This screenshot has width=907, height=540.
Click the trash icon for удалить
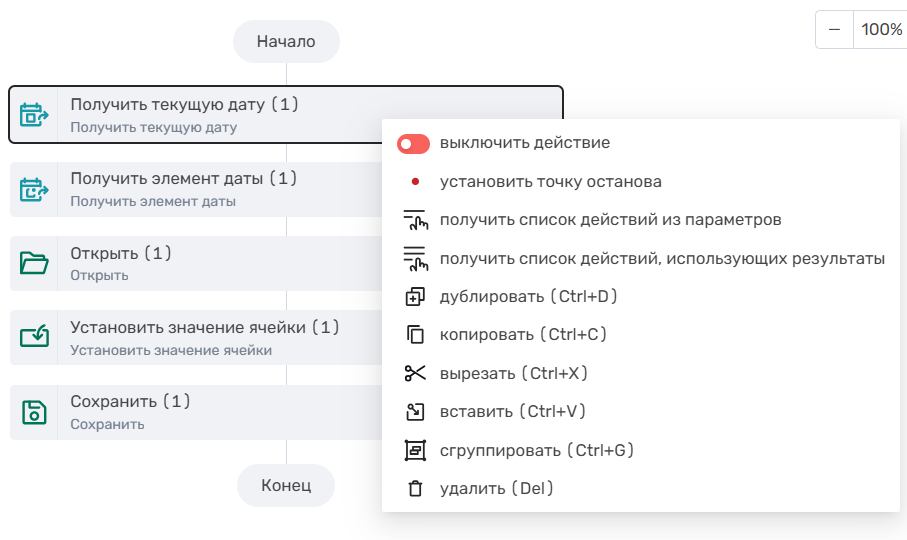(x=414, y=489)
